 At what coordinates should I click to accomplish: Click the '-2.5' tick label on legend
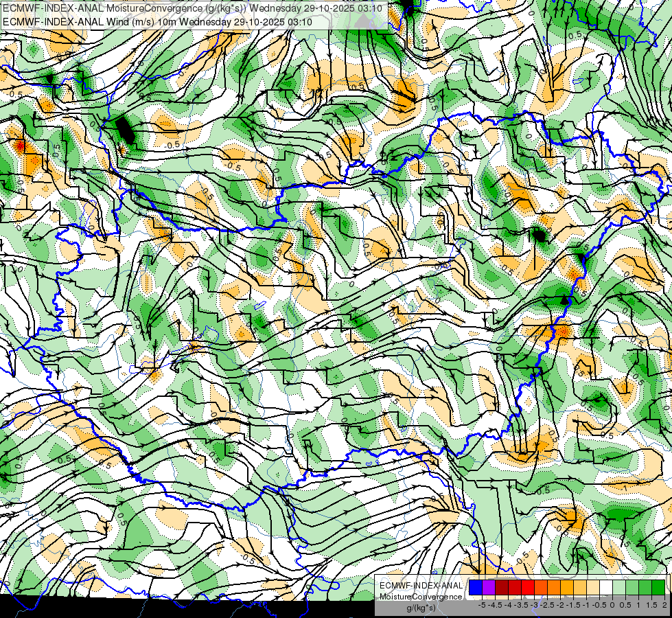tap(547, 605)
